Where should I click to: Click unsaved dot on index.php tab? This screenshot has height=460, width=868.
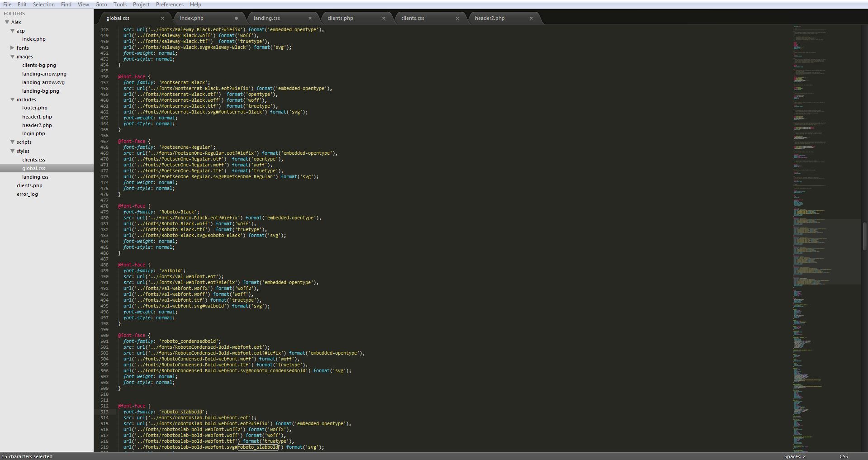(236, 19)
